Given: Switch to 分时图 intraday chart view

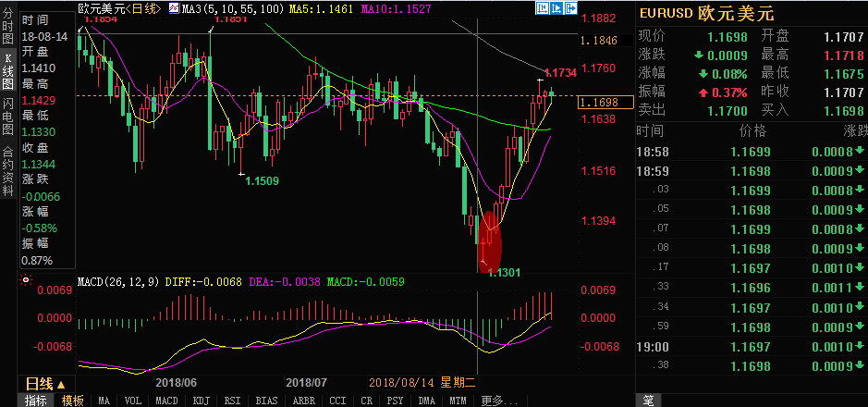Looking at the screenshot, I should 8,31.
